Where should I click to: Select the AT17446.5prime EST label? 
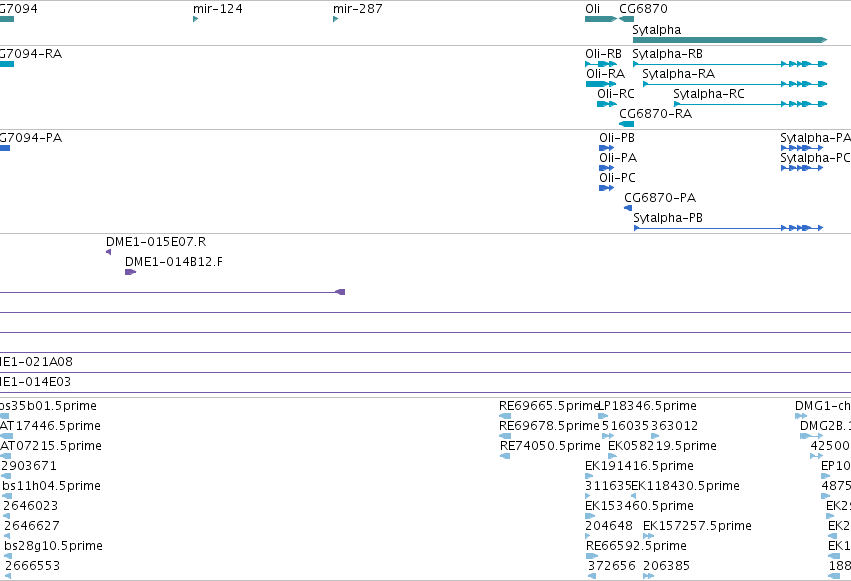coord(50,426)
